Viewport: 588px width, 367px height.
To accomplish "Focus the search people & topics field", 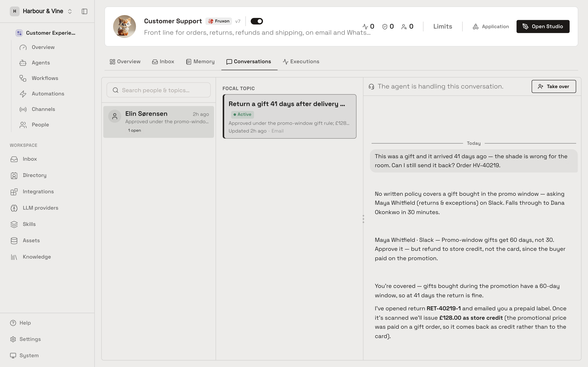I will coord(158,90).
